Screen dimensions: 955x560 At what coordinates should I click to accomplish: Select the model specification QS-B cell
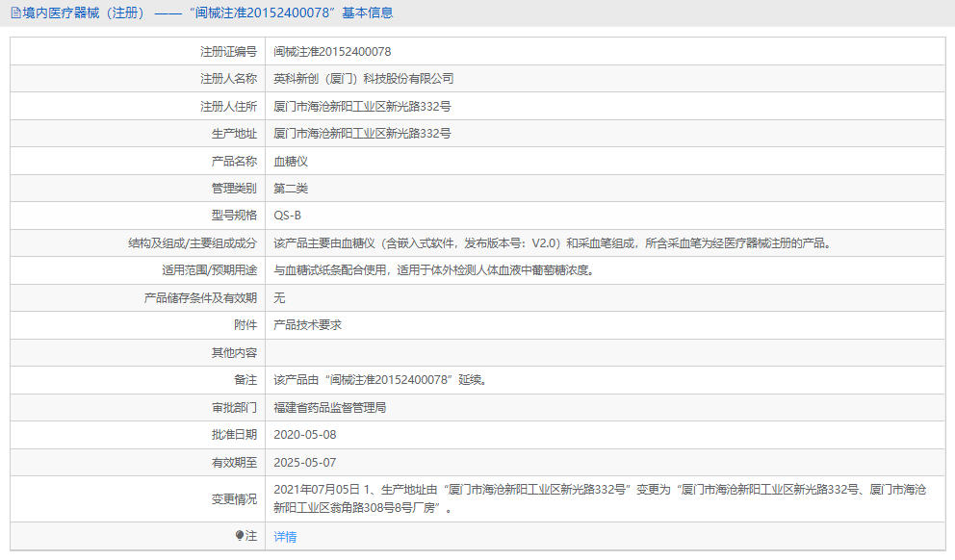pyautogui.click(x=289, y=216)
